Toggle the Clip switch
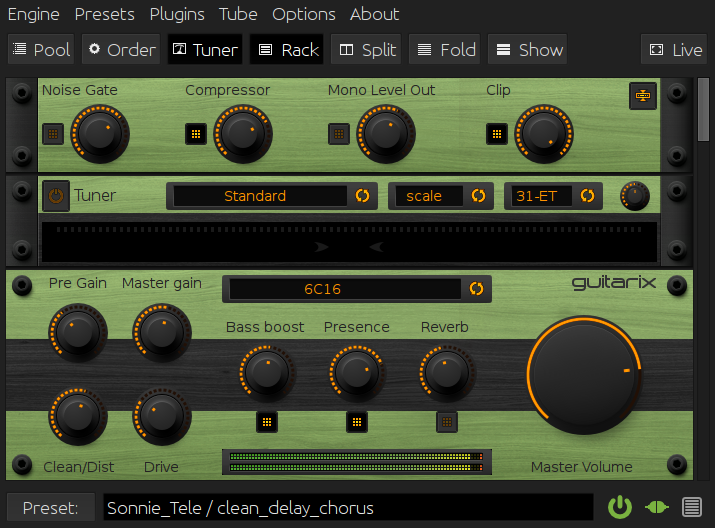Screen dimensions: 715x528 (497, 134)
